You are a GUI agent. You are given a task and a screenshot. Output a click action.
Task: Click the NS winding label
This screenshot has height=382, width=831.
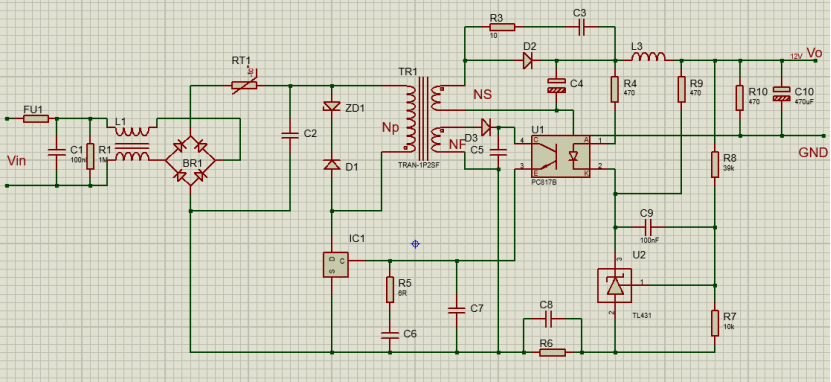pos(483,95)
